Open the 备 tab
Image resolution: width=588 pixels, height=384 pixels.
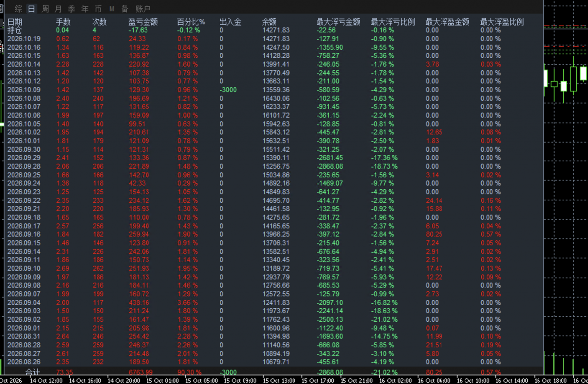[125, 9]
